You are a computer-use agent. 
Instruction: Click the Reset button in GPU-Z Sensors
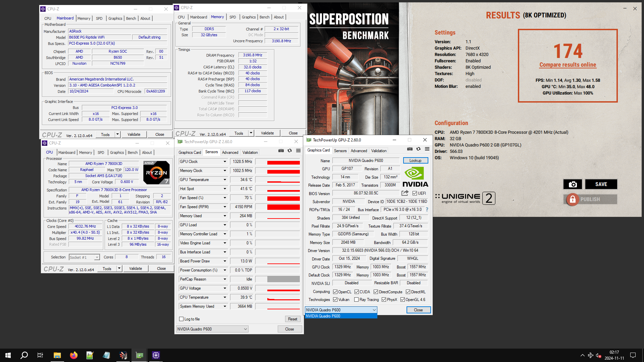[292, 319]
